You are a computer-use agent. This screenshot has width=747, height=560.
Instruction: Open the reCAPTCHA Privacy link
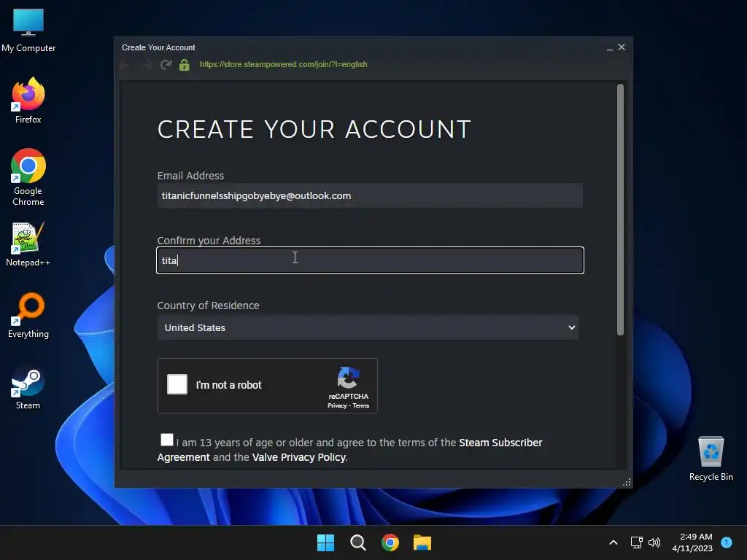click(337, 405)
